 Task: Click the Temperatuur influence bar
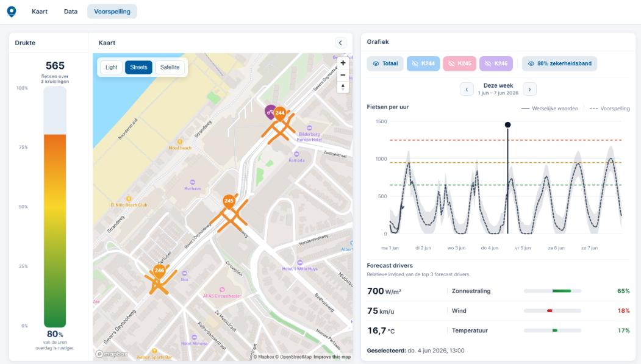click(x=553, y=330)
